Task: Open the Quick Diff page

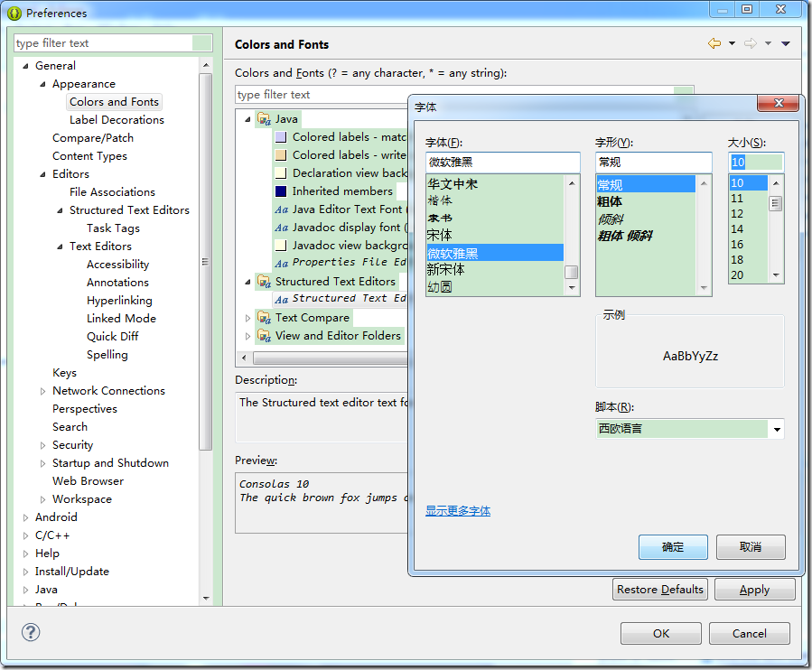Action: point(112,337)
